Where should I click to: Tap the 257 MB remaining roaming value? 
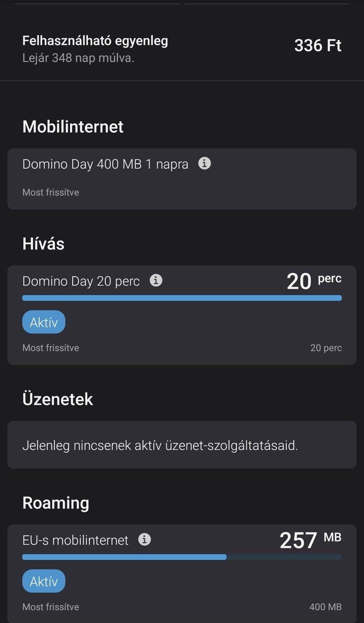pos(310,539)
